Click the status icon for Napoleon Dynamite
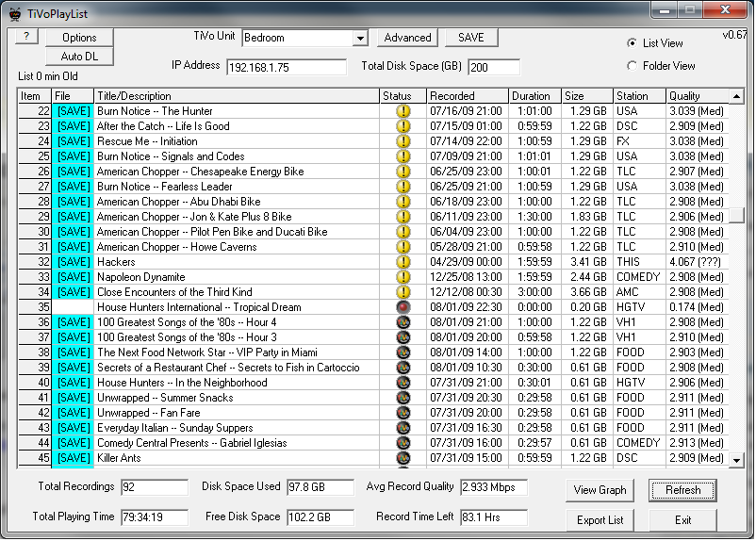This screenshot has height=541, width=756. click(403, 277)
